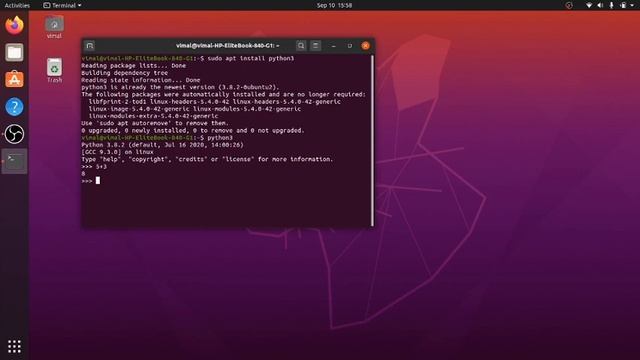The image size is (640, 360).
Task: Click '[GCC 9.3.0] on linux' line
Action: 117,152
